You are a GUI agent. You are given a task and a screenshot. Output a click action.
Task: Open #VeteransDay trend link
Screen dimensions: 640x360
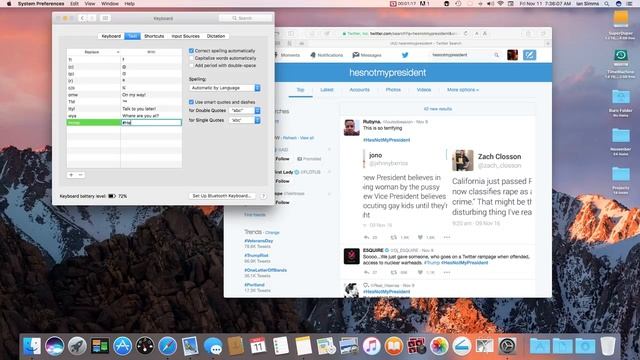coord(258,241)
